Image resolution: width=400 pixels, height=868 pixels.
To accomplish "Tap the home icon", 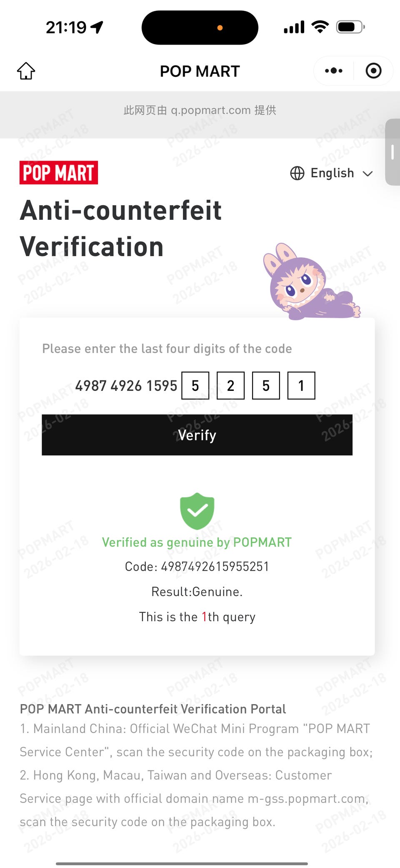I will (x=26, y=71).
